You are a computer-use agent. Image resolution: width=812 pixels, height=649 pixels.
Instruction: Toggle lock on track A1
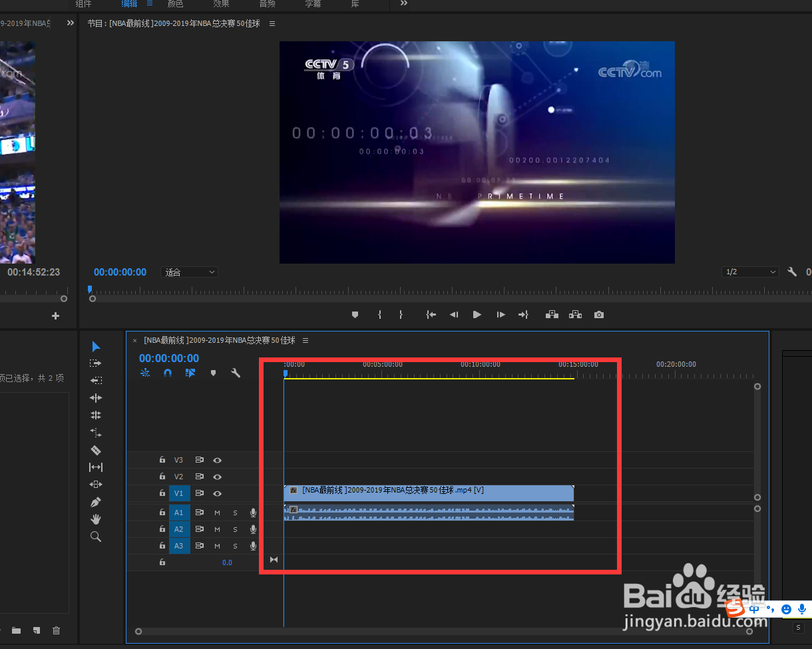(x=162, y=513)
